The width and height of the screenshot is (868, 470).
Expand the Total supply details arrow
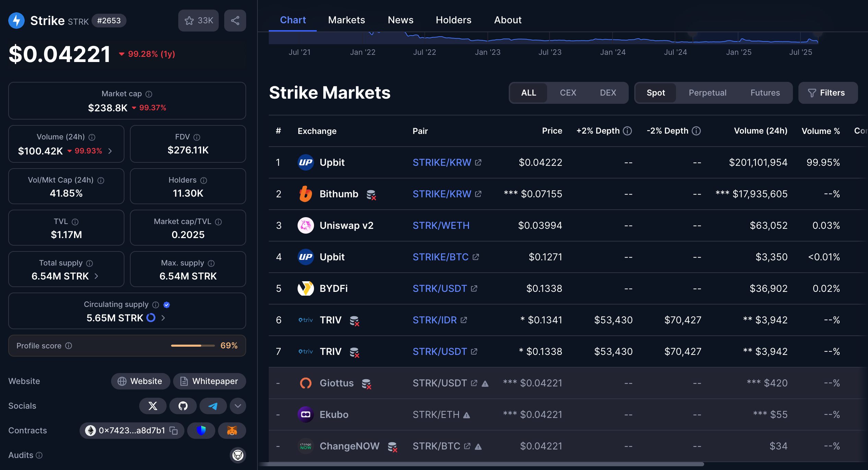96,276
